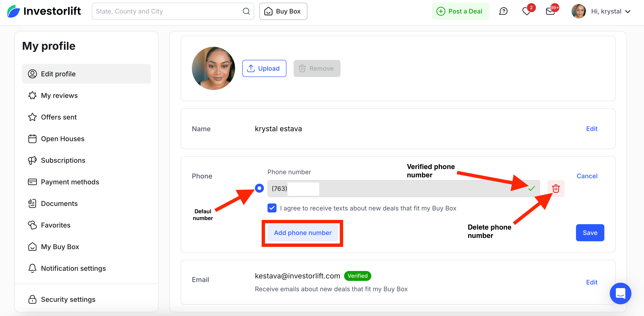644x316 pixels.
Task: Open Security settings
Action: click(x=86, y=299)
